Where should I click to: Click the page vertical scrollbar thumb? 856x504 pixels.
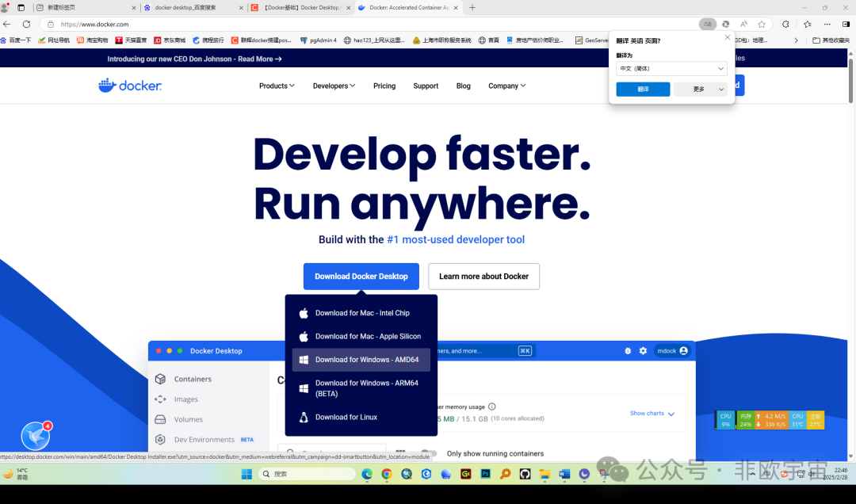[851, 80]
